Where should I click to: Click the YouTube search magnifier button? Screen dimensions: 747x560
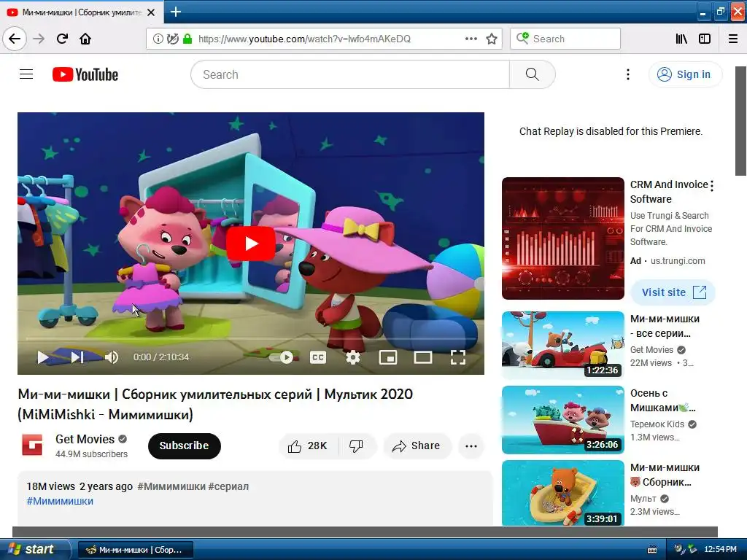pos(532,74)
